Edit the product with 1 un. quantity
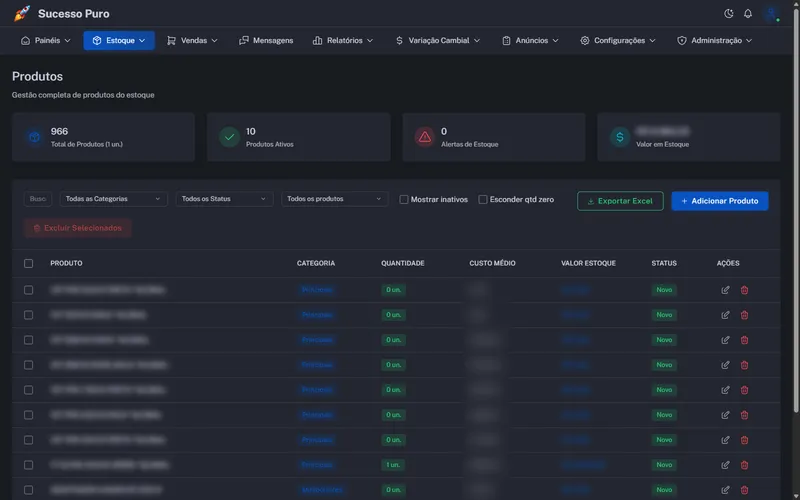Image resolution: width=800 pixels, height=500 pixels. pos(725,465)
